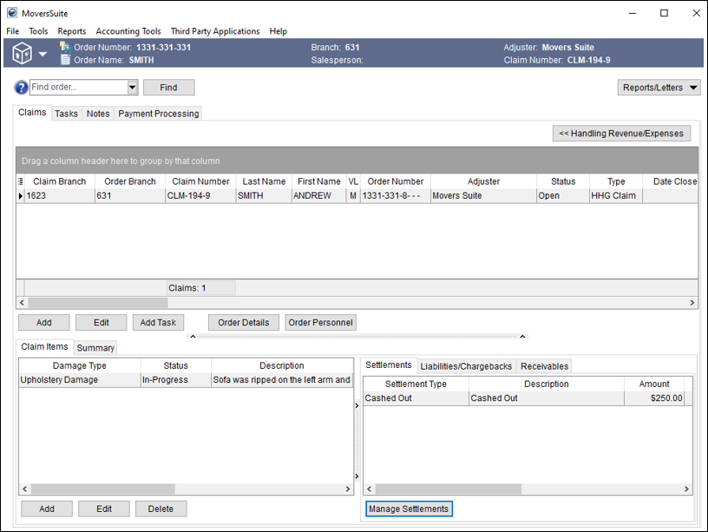Click the MoversSuite box module icon
The width and height of the screenshot is (708, 532).
pos(21,53)
